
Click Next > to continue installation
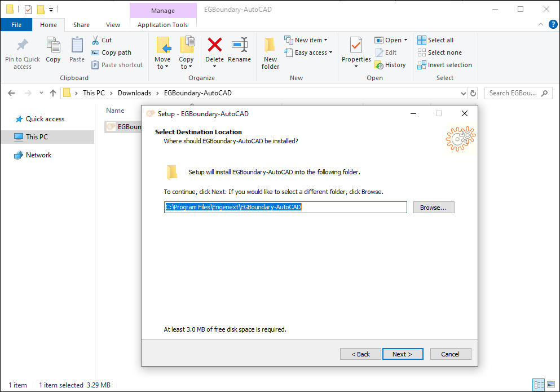click(403, 354)
